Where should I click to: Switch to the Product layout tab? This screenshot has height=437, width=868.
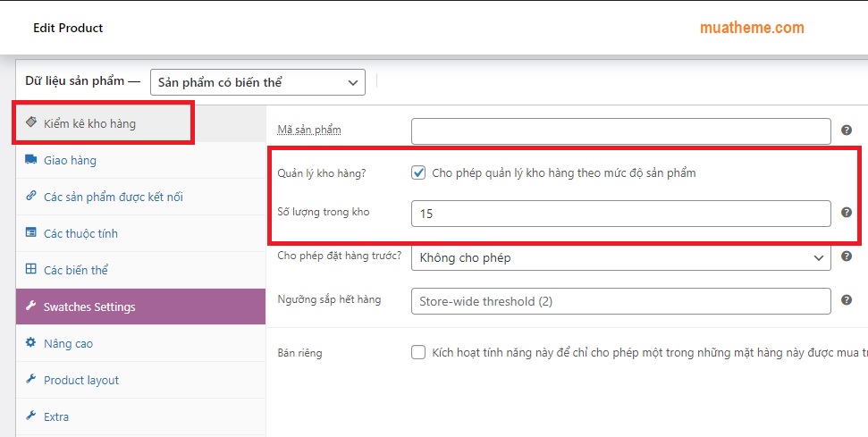point(81,380)
